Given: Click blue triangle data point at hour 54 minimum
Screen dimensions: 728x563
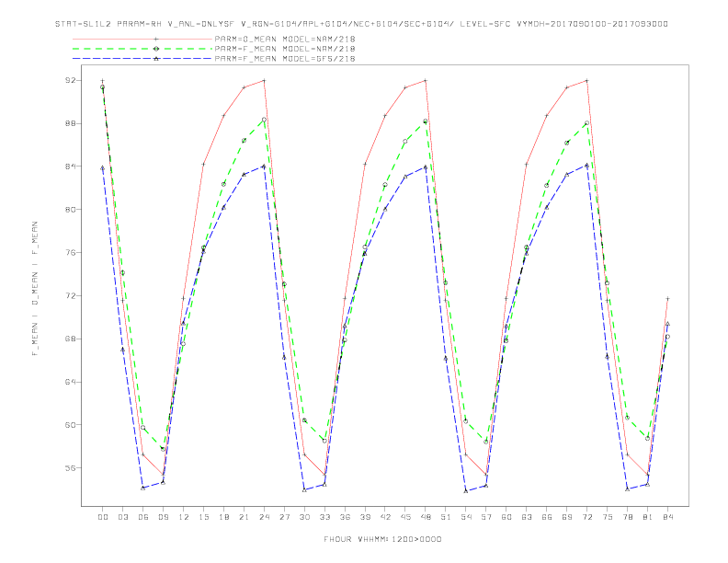Looking at the screenshot, I should pos(466,491).
